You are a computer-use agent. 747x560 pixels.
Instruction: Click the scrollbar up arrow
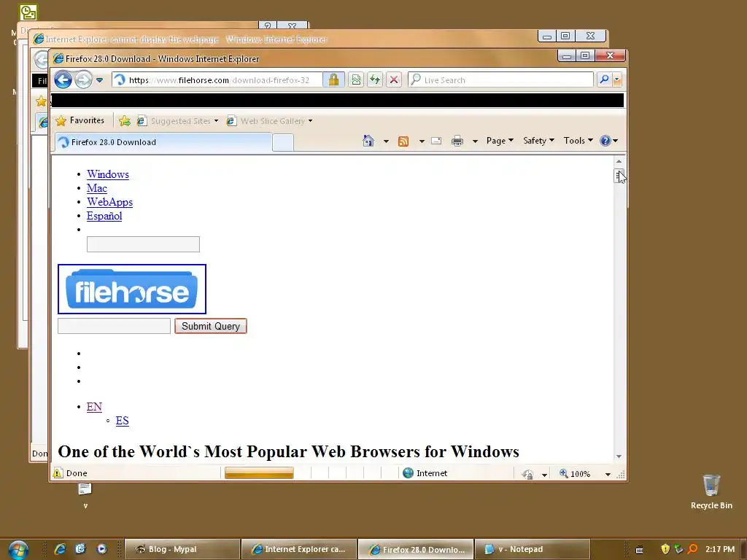(x=619, y=161)
